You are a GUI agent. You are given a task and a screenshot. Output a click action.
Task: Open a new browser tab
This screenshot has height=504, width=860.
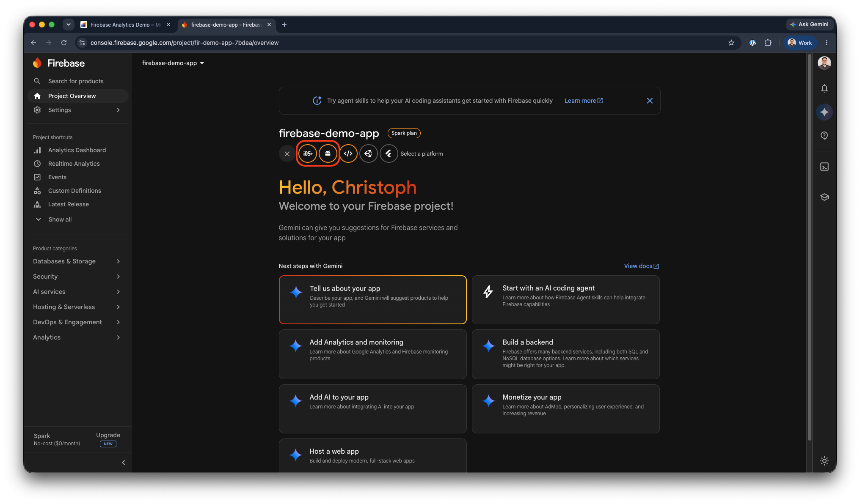coord(284,25)
